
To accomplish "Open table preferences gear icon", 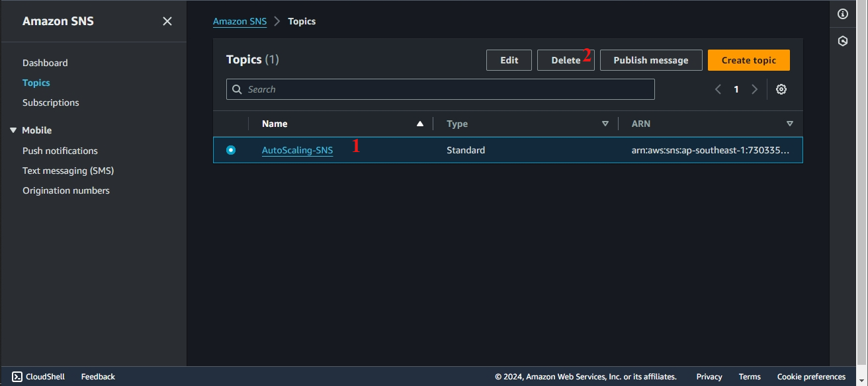I will point(781,89).
